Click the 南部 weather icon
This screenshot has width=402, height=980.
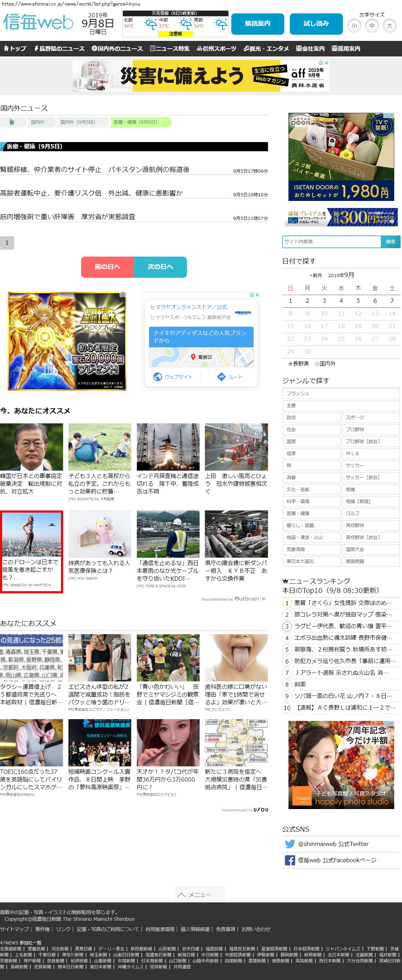pyautogui.click(x=221, y=24)
